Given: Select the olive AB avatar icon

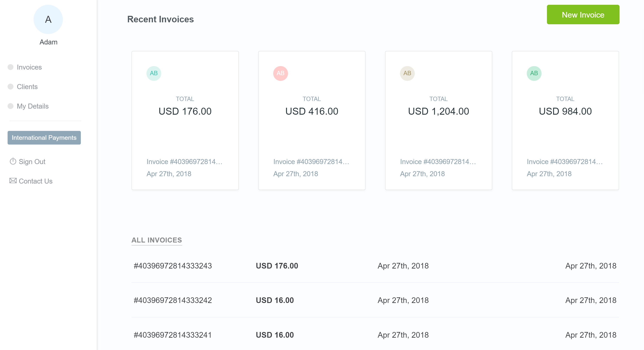Looking at the screenshot, I should point(407,73).
